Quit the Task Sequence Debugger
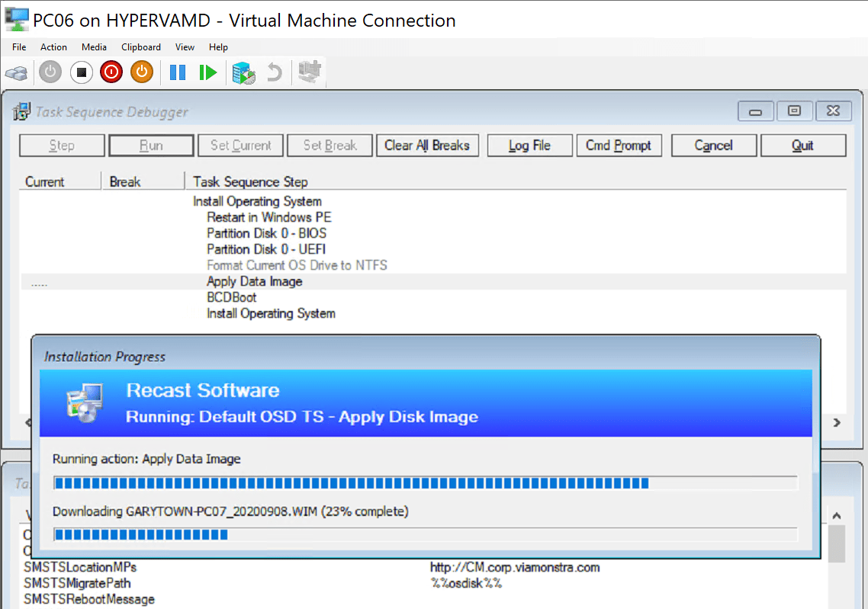This screenshot has height=609, width=868. (803, 145)
